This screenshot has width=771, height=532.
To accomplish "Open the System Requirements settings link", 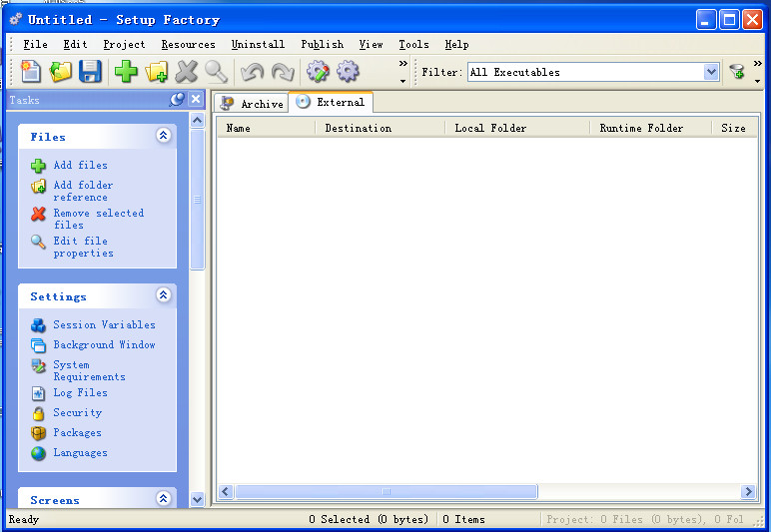I will tap(89, 370).
